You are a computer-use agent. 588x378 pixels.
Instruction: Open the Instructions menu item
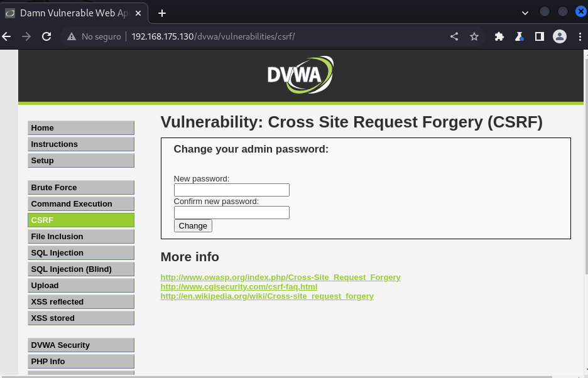click(x=81, y=144)
